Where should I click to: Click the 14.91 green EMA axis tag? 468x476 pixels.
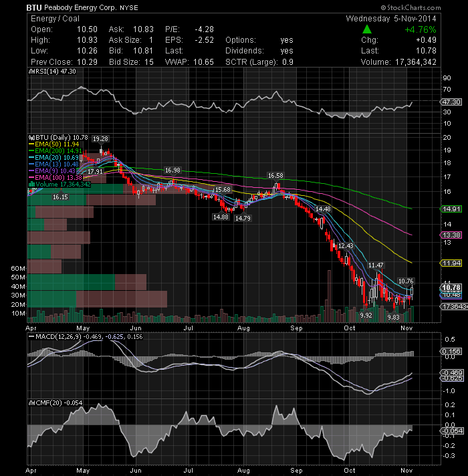point(451,209)
